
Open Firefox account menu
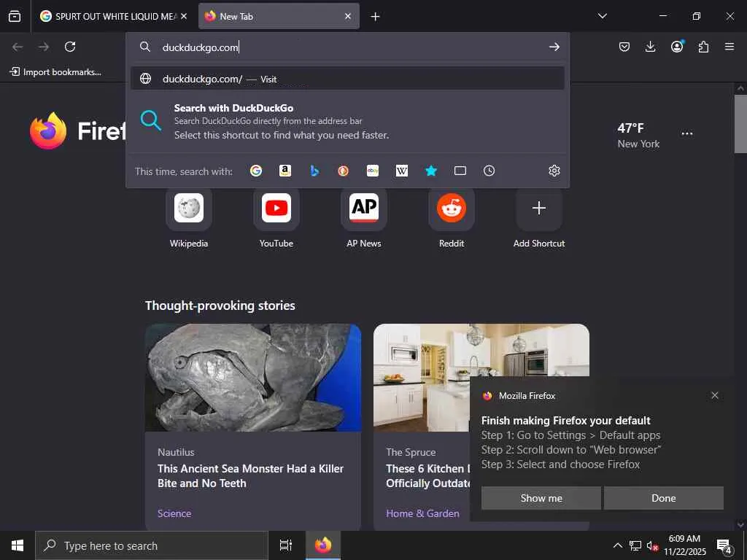(x=677, y=46)
